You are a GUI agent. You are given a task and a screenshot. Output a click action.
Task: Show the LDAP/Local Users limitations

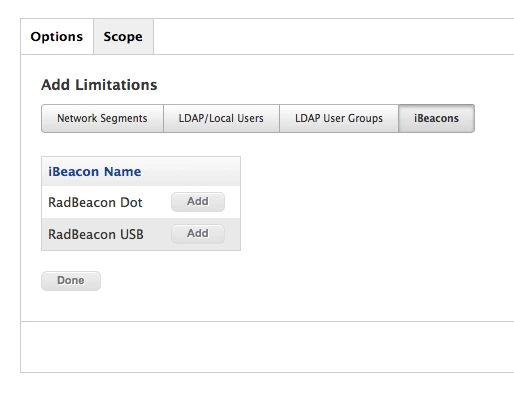tap(221, 118)
